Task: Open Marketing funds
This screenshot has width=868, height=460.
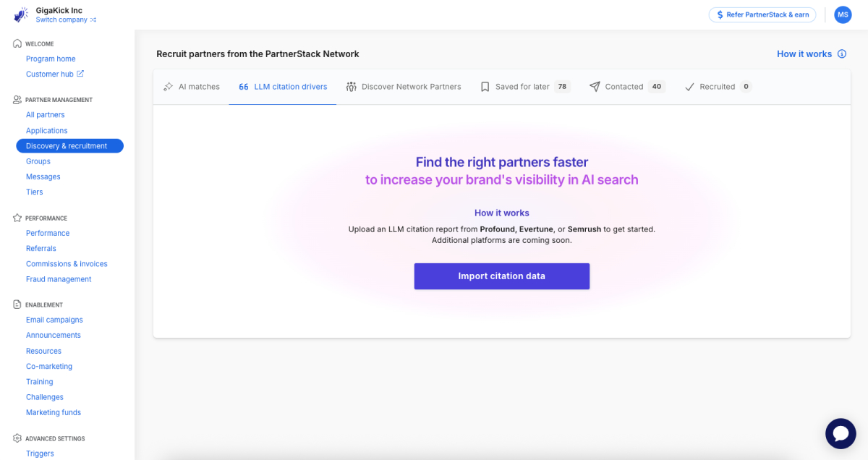Action: (x=54, y=412)
